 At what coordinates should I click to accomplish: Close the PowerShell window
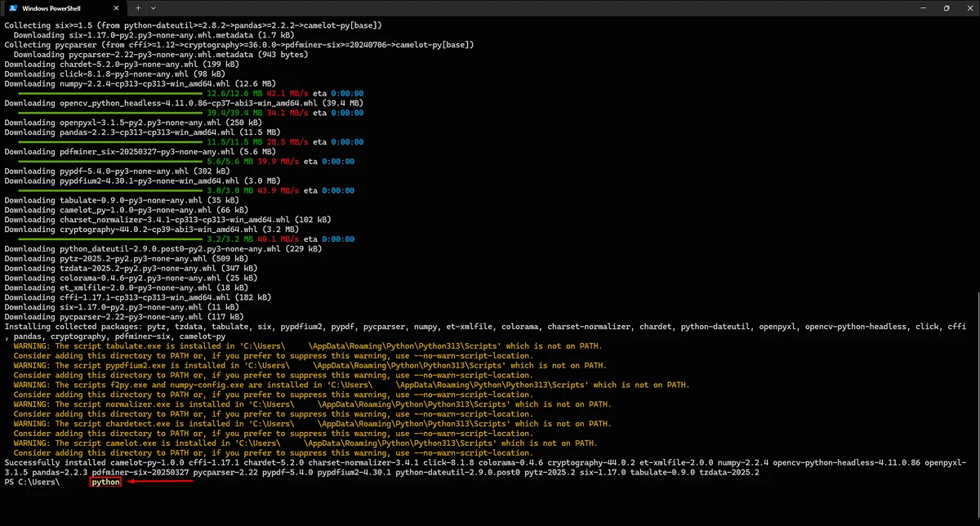tap(969, 8)
